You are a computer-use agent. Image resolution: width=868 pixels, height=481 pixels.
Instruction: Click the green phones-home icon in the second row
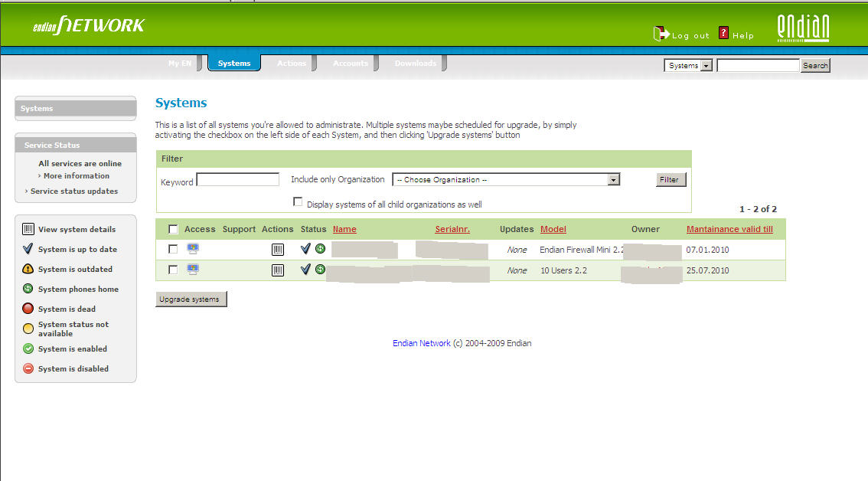320,270
